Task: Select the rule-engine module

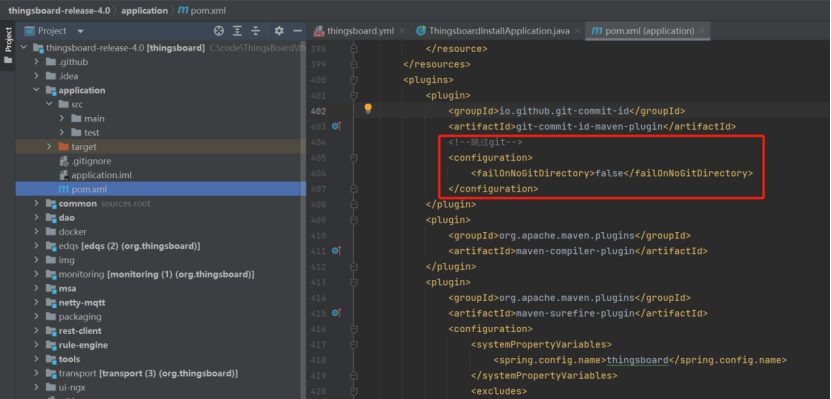Action: coord(161,345)
